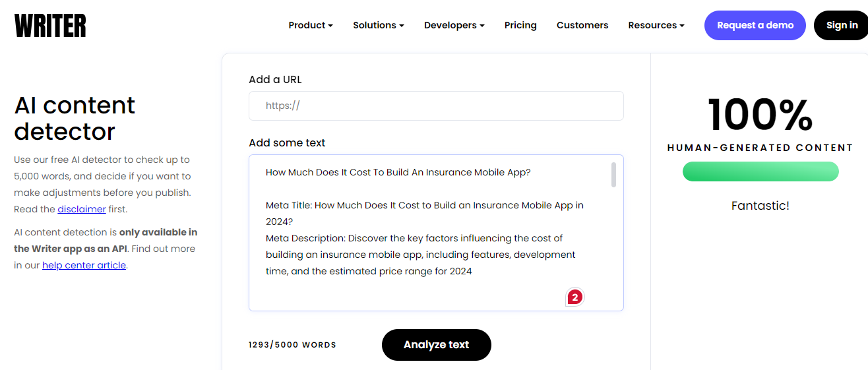Expand the Developers dropdown menu
This screenshot has width=868, height=370.
(x=454, y=25)
